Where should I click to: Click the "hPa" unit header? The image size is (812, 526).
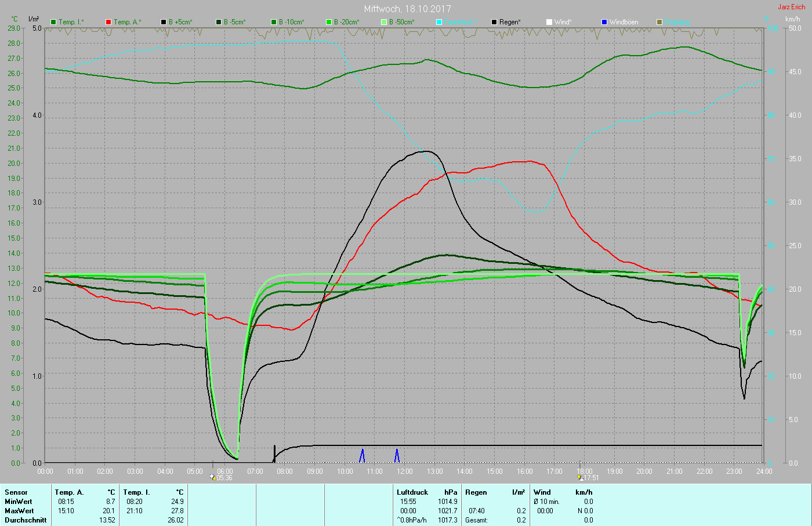(451, 492)
